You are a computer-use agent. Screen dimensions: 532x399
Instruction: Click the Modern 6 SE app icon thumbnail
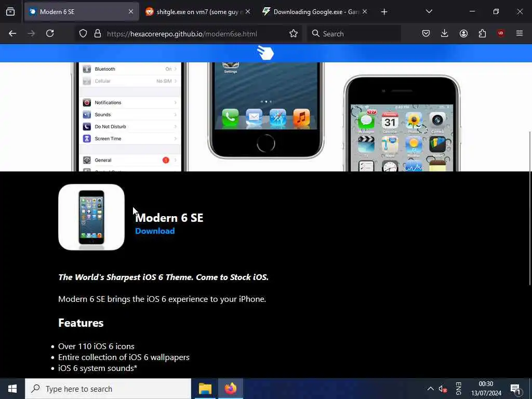pos(91,217)
